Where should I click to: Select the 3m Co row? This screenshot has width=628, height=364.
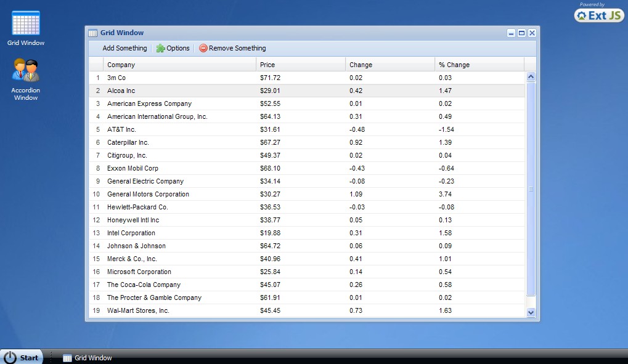coord(307,78)
